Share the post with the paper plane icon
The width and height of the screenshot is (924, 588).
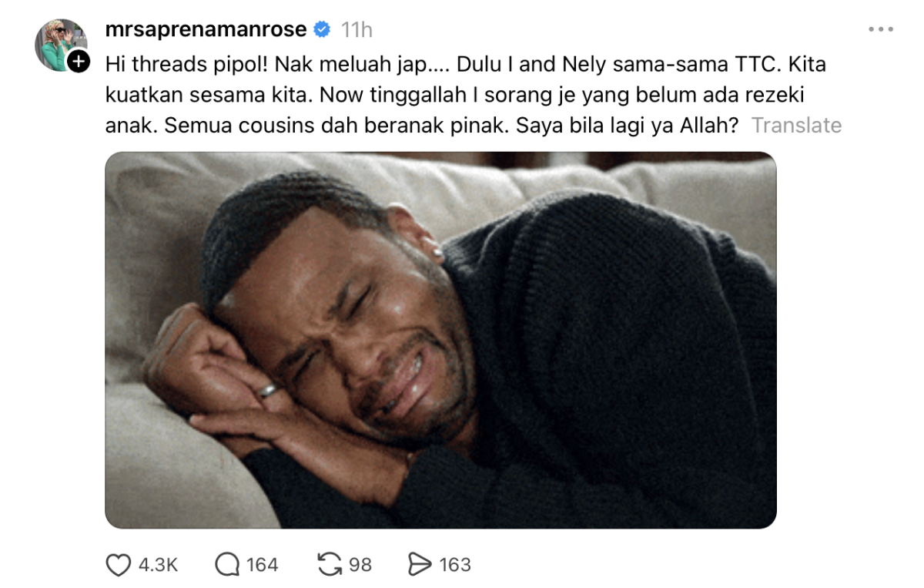point(419,566)
